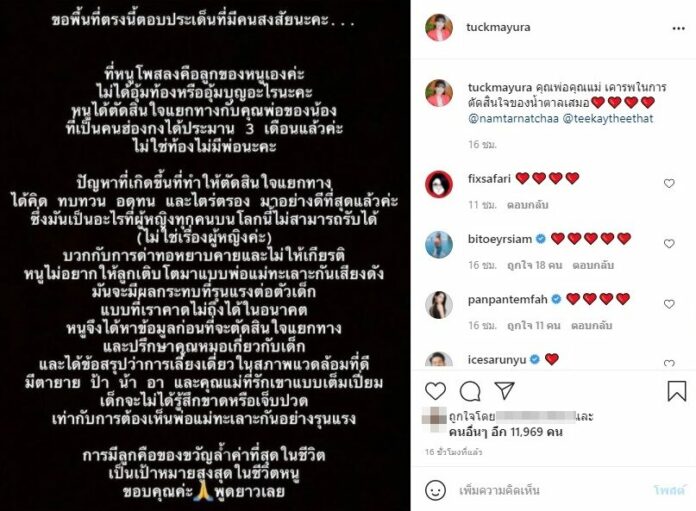Screen dimensions: 696x511
Task: Reply to bitoeyrsiam's comment
Action: 593,265
